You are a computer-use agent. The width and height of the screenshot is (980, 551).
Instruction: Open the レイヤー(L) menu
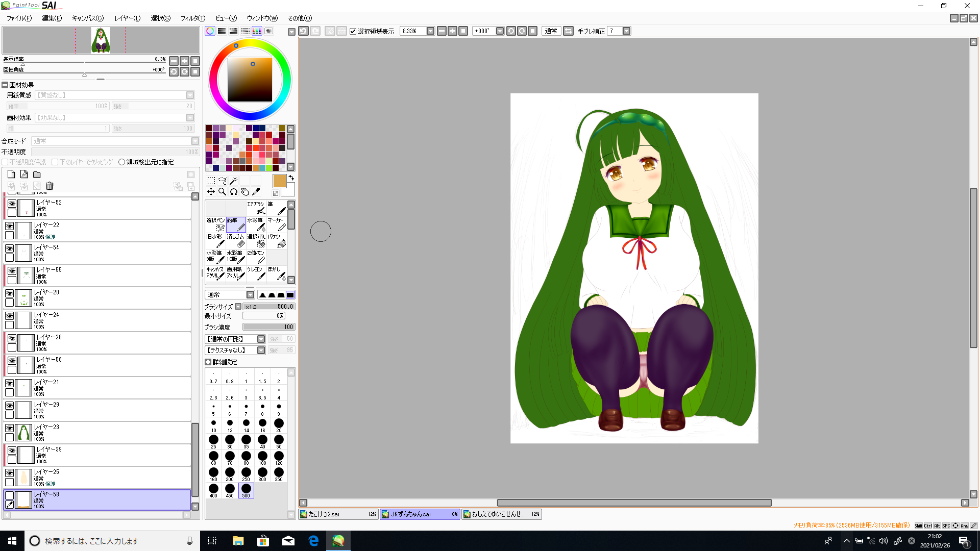click(128, 18)
